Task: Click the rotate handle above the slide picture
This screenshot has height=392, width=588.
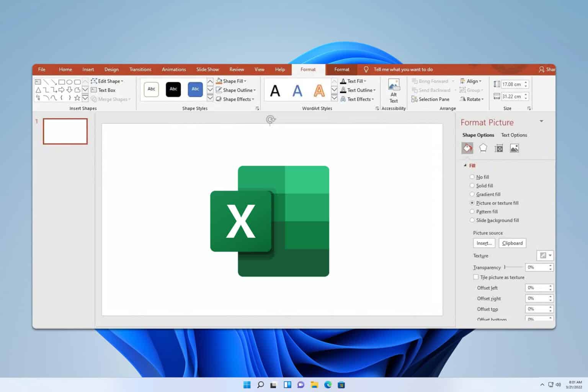Action: [x=270, y=120]
